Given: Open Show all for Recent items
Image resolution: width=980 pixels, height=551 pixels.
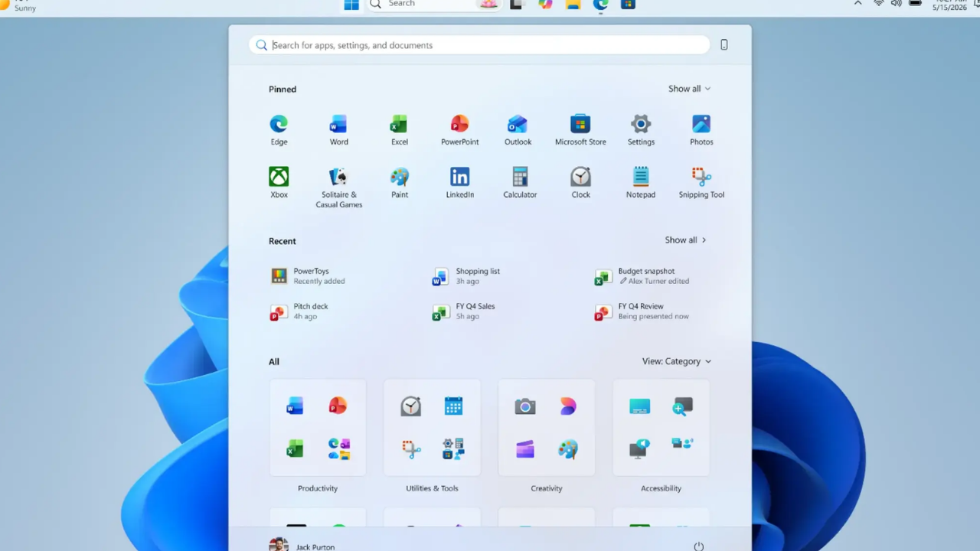Looking at the screenshot, I should point(686,240).
